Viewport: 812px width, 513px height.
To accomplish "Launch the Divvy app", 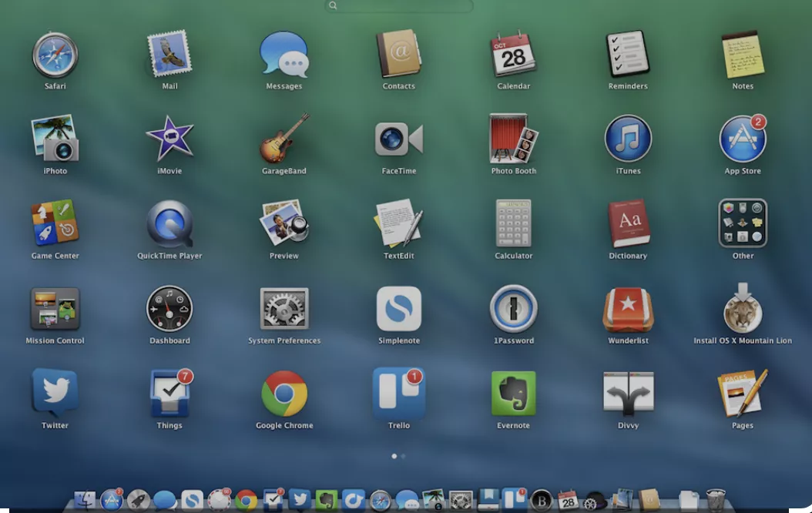I will 628,394.
